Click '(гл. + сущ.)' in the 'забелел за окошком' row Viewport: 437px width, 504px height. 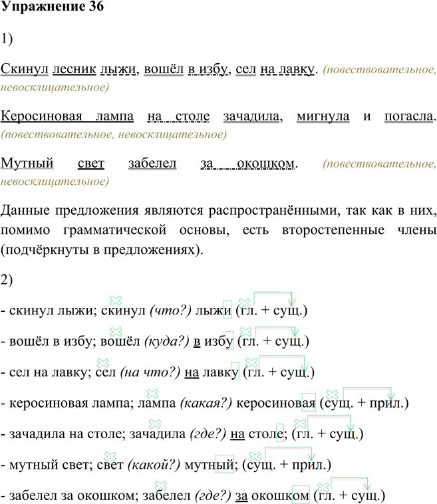tap(350, 495)
